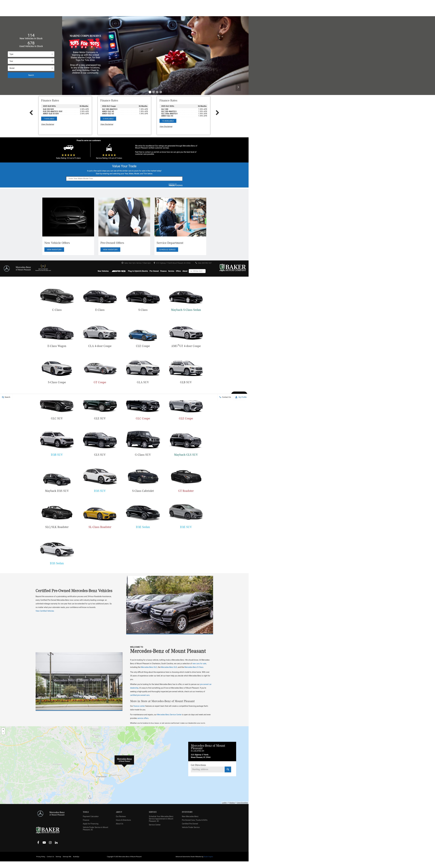Viewport: 435px width, 868px height.
Task: Open the Type dropdown in vehicle search
Action: 31,54
